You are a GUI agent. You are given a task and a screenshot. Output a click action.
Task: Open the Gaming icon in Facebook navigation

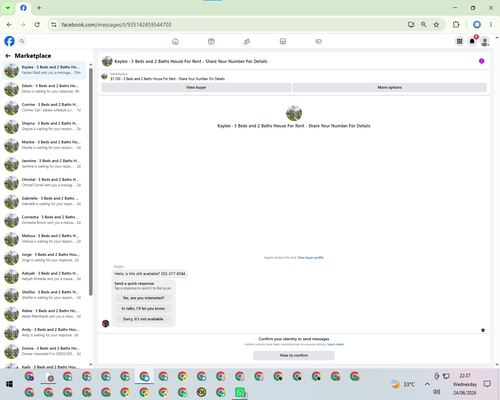point(319,41)
